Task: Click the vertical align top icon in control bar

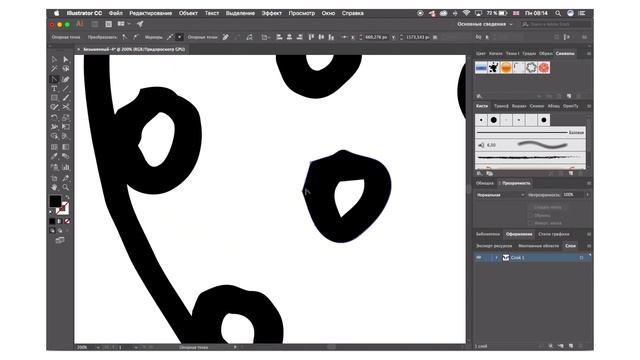Action: (311, 37)
